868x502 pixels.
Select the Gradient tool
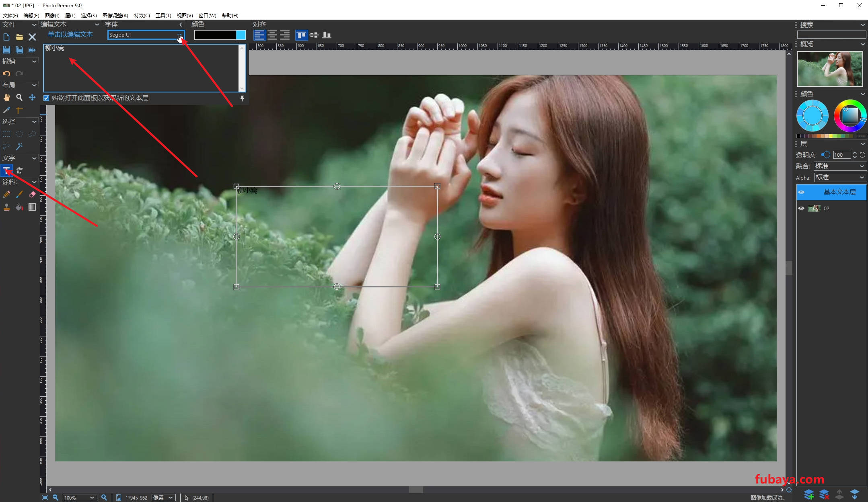click(32, 207)
